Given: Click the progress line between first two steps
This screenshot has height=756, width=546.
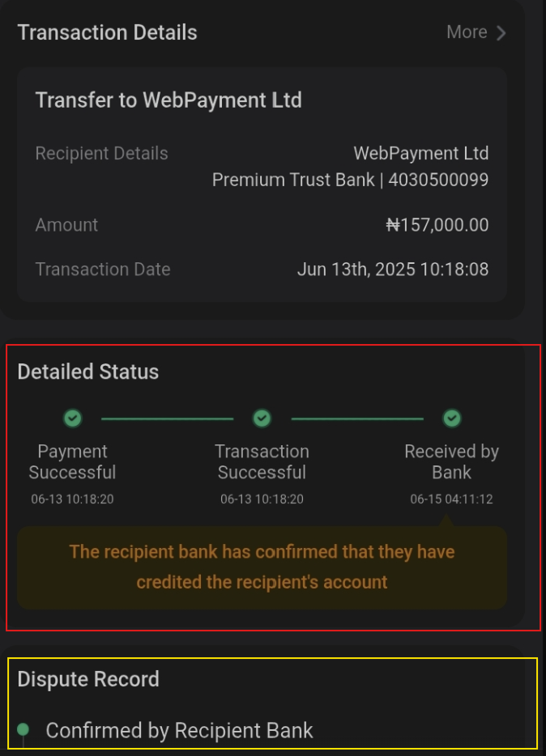Looking at the screenshot, I should pyautogui.click(x=167, y=419).
